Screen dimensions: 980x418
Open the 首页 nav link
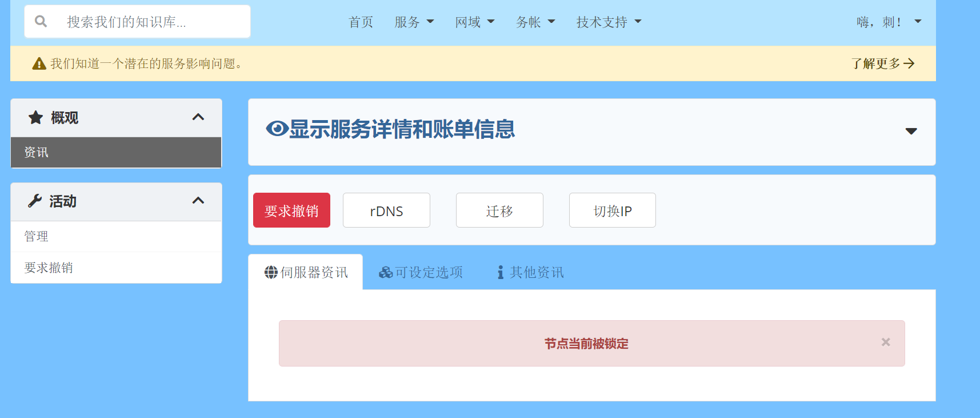[x=361, y=22]
